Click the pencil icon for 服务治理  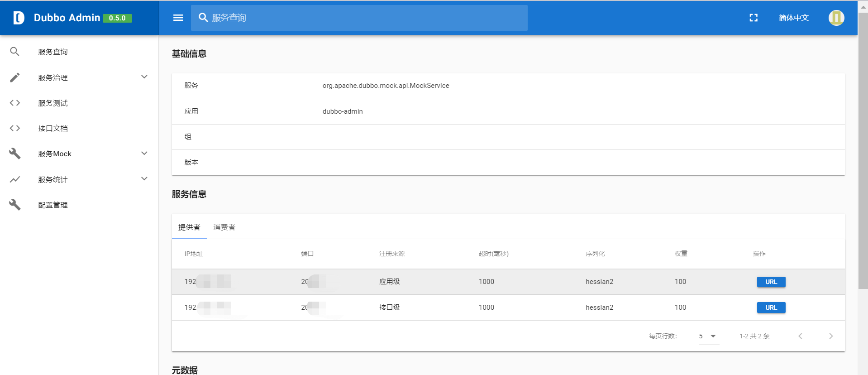point(15,77)
